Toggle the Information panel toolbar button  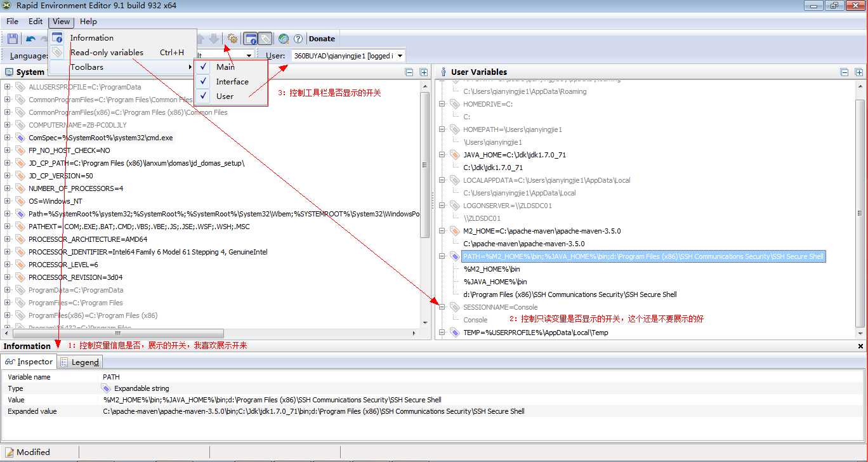[x=251, y=39]
